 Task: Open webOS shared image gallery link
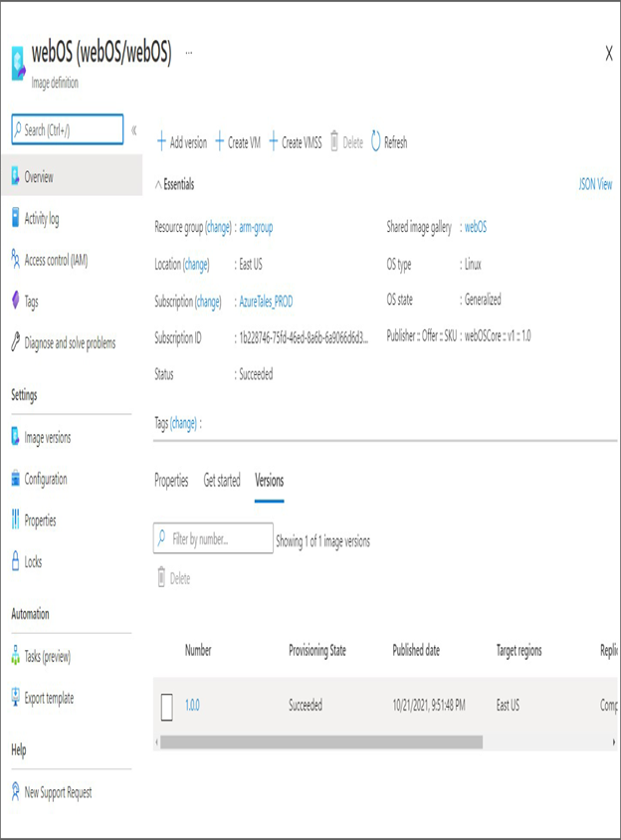tap(476, 227)
